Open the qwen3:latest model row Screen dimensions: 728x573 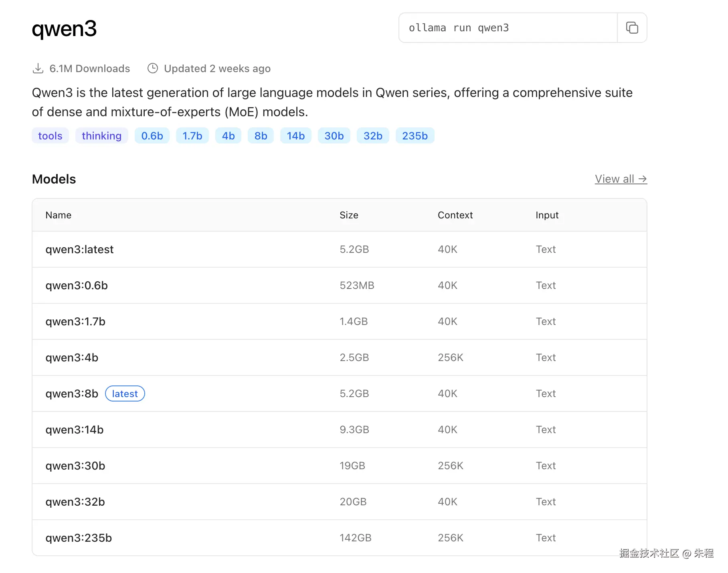79,249
